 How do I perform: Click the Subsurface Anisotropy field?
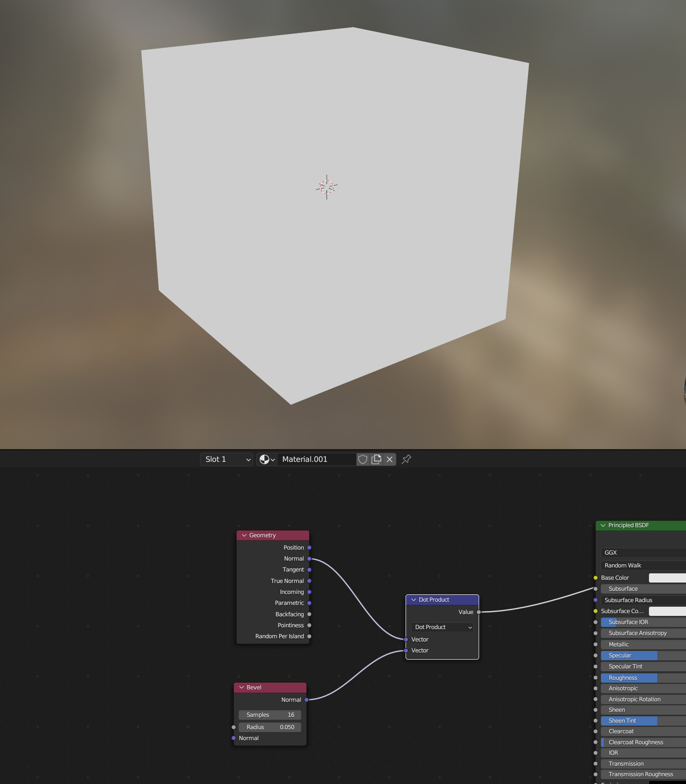(643, 633)
